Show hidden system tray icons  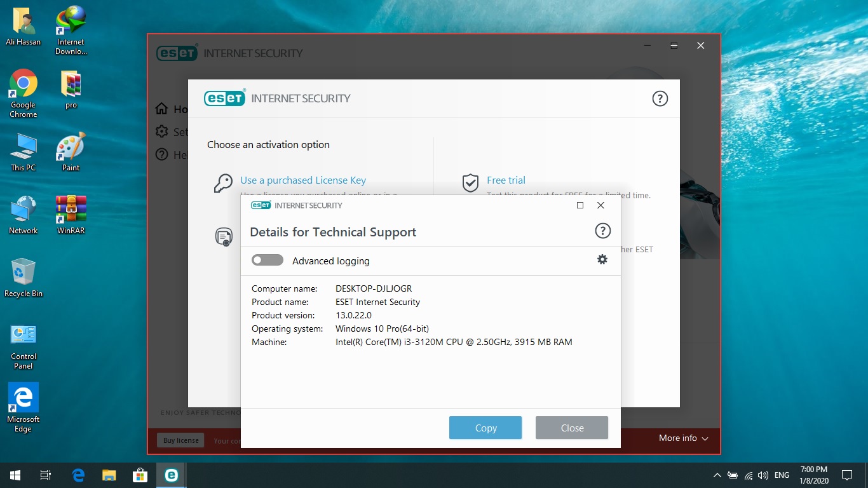[x=717, y=475]
